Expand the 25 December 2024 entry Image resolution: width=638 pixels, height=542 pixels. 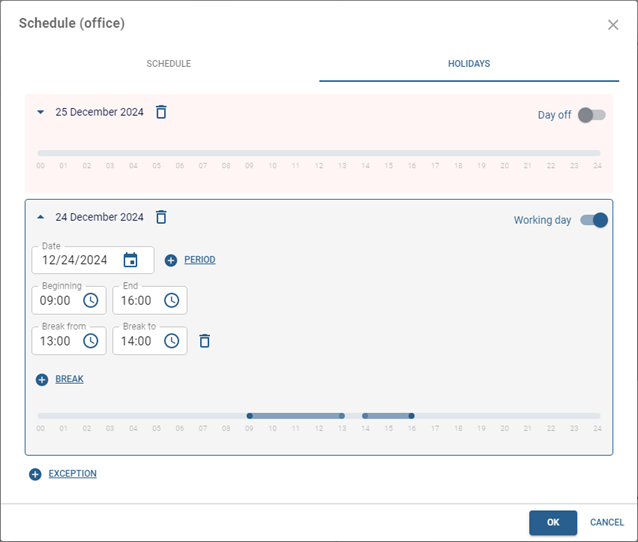pos(41,112)
